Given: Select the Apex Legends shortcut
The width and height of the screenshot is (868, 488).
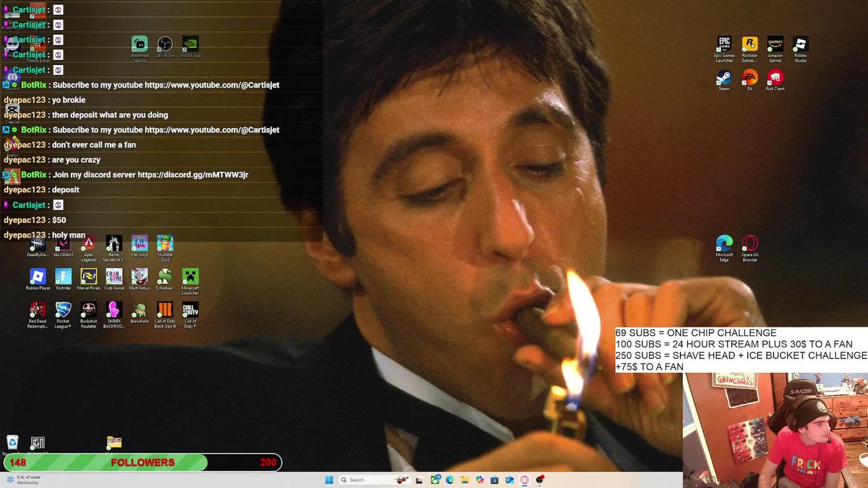Looking at the screenshot, I should (x=88, y=249).
